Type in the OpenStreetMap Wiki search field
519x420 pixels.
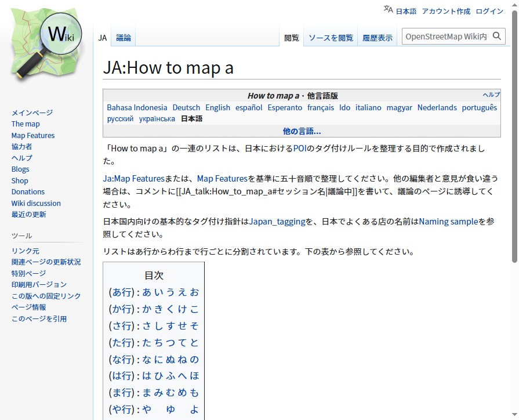click(445, 37)
